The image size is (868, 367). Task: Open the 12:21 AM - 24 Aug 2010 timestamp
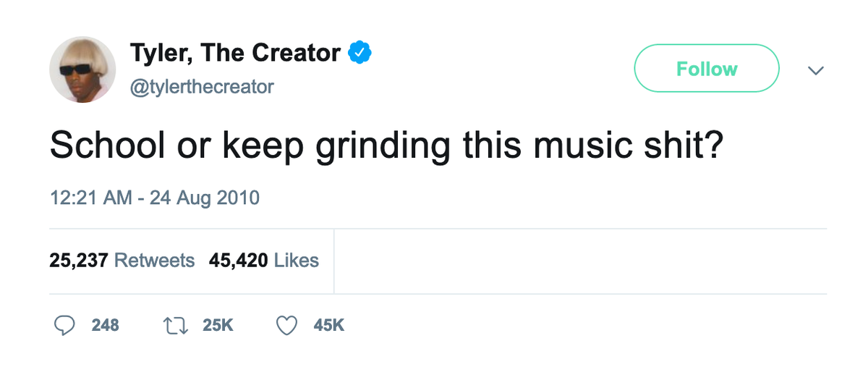pyautogui.click(x=154, y=197)
